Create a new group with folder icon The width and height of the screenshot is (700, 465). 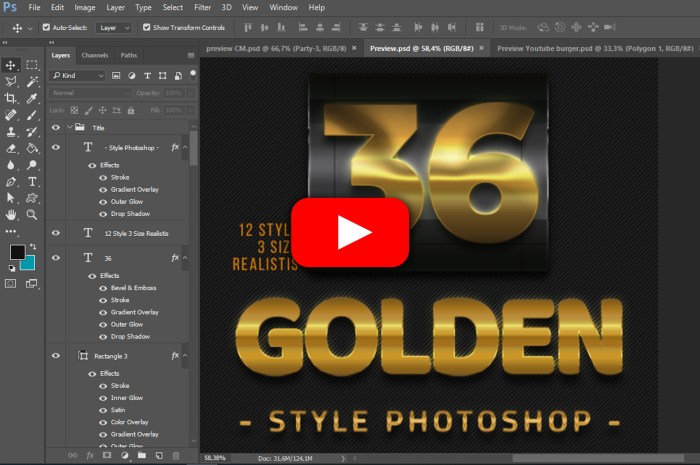tap(141, 455)
